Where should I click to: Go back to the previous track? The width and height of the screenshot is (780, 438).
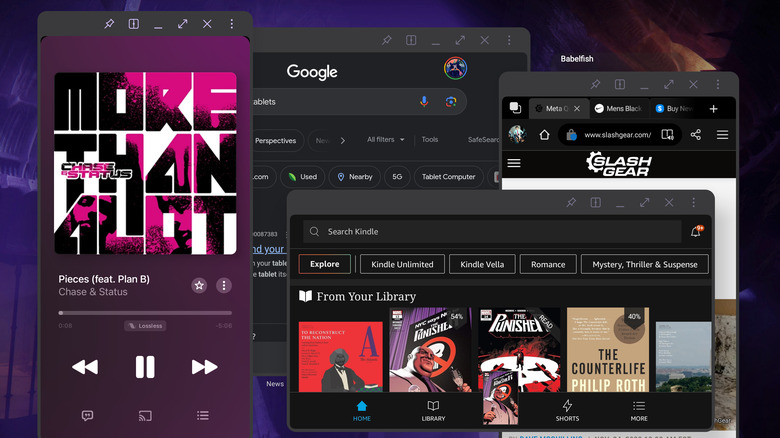85,367
